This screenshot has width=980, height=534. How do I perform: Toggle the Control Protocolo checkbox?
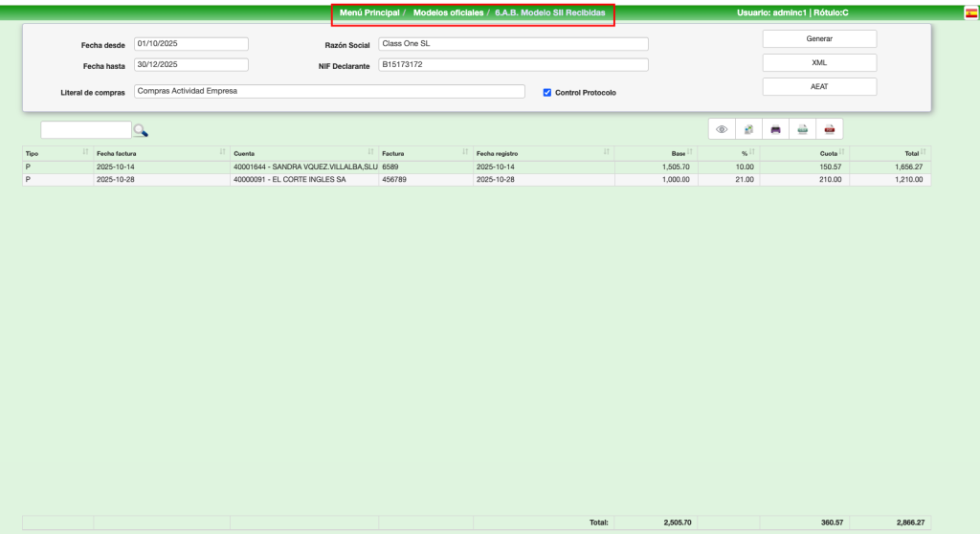[547, 93]
